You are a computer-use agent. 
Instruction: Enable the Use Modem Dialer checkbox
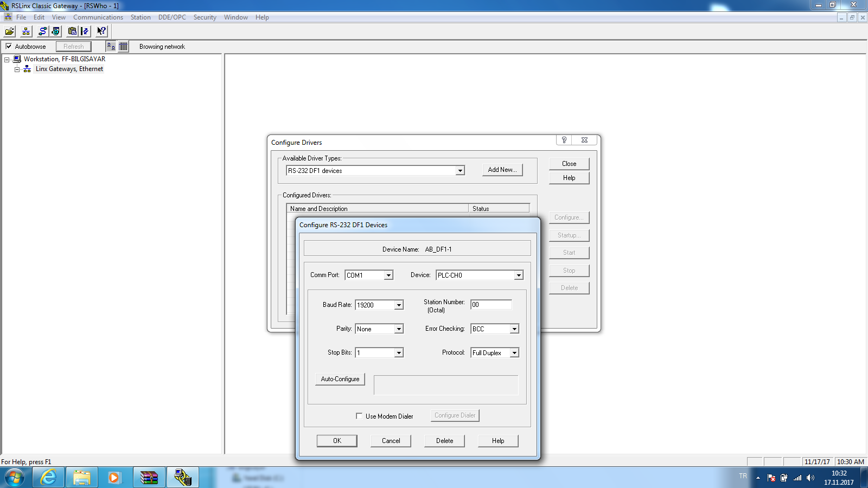click(359, 416)
